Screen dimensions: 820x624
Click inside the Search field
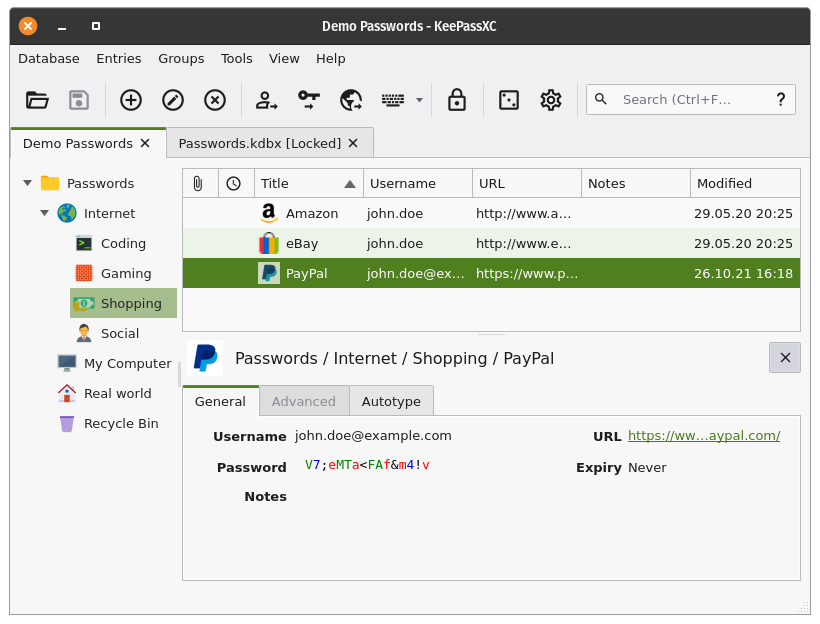tap(680, 99)
